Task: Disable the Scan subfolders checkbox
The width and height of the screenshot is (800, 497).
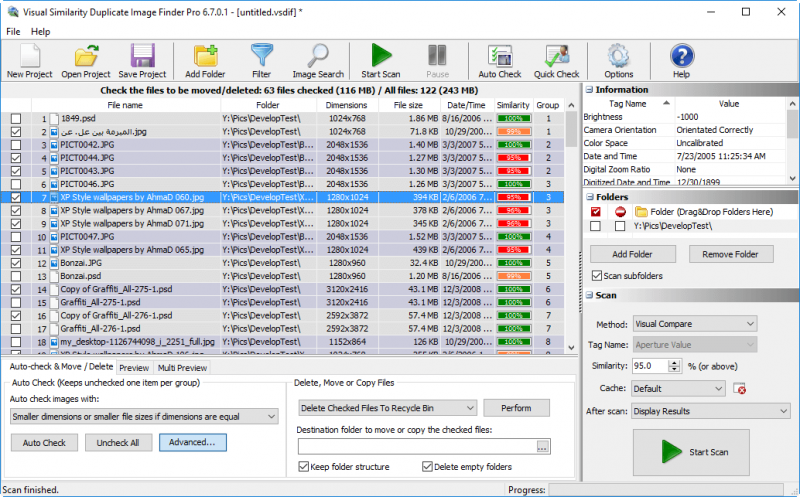Action: pyautogui.click(x=598, y=276)
